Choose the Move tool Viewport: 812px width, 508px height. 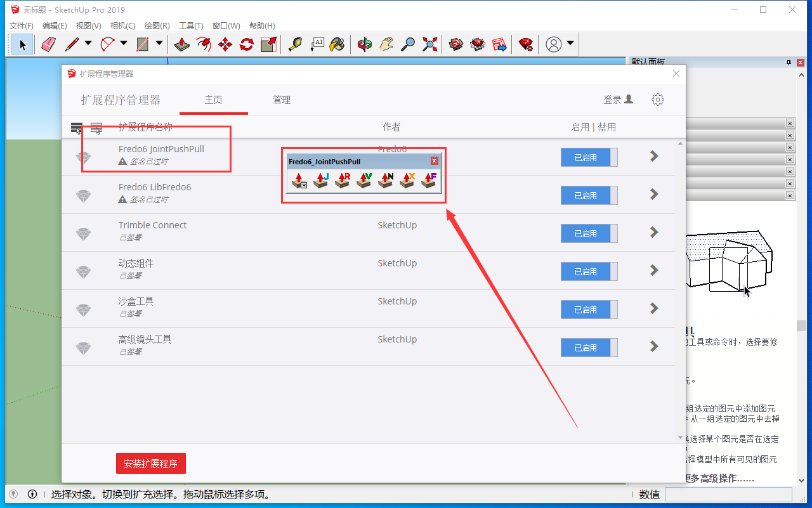click(x=225, y=44)
